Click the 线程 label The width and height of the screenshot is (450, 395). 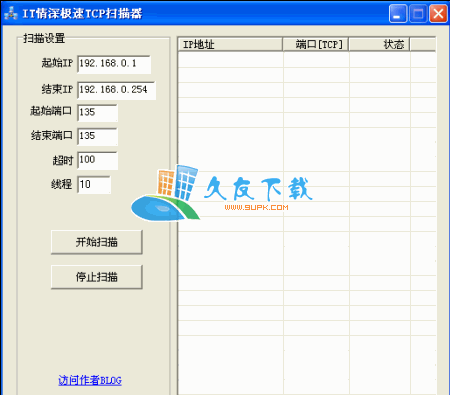coord(62,184)
